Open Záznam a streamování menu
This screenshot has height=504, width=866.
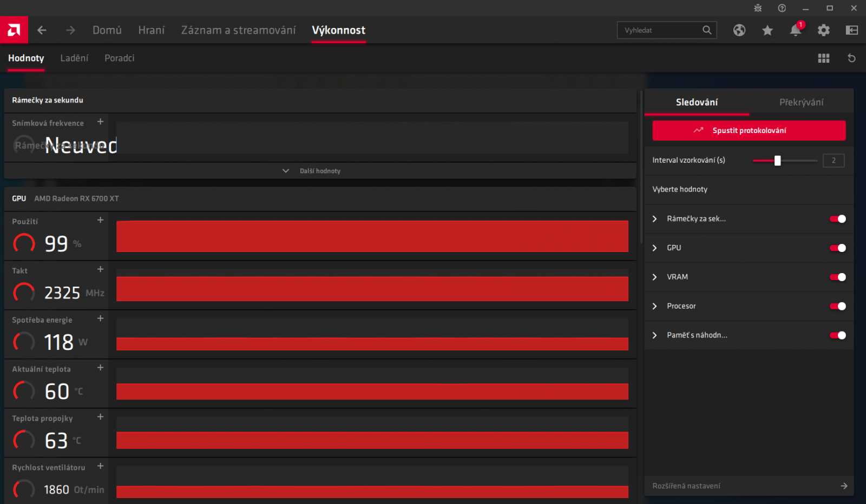239,30
